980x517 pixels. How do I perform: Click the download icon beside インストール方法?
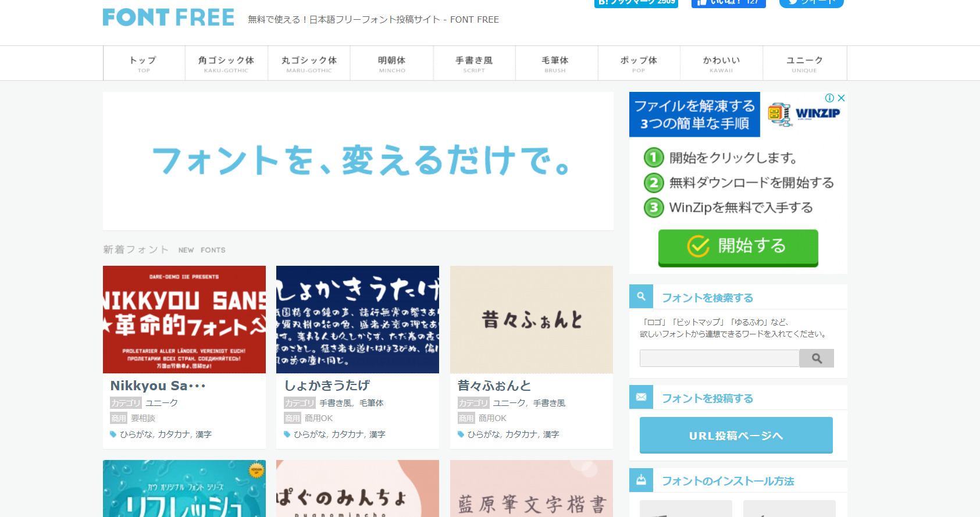coord(641,480)
